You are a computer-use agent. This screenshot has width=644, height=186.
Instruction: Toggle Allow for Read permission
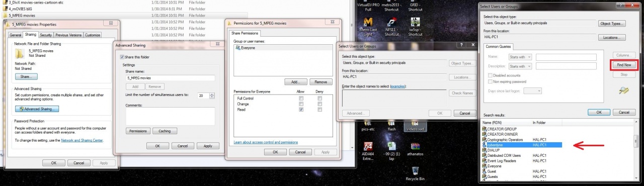(301, 109)
